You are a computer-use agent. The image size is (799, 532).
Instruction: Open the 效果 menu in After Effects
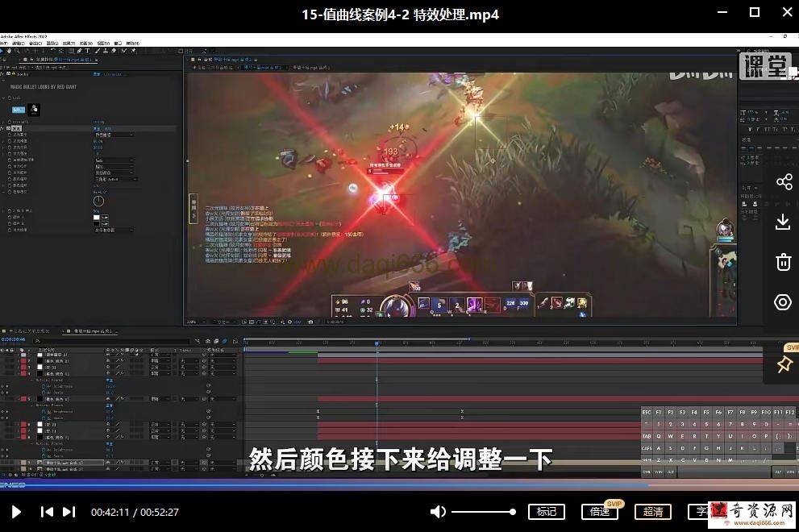coord(69,44)
